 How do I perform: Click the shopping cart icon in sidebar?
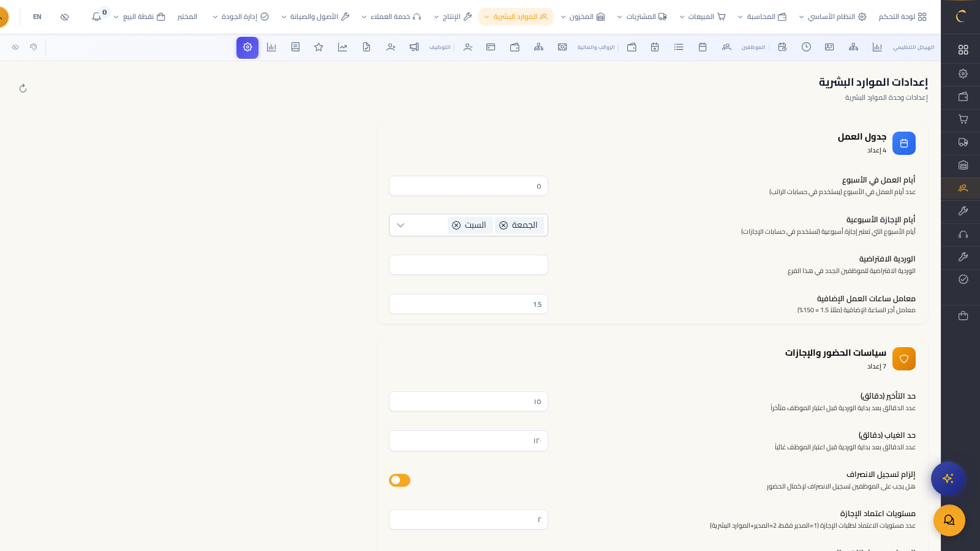(x=963, y=119)
